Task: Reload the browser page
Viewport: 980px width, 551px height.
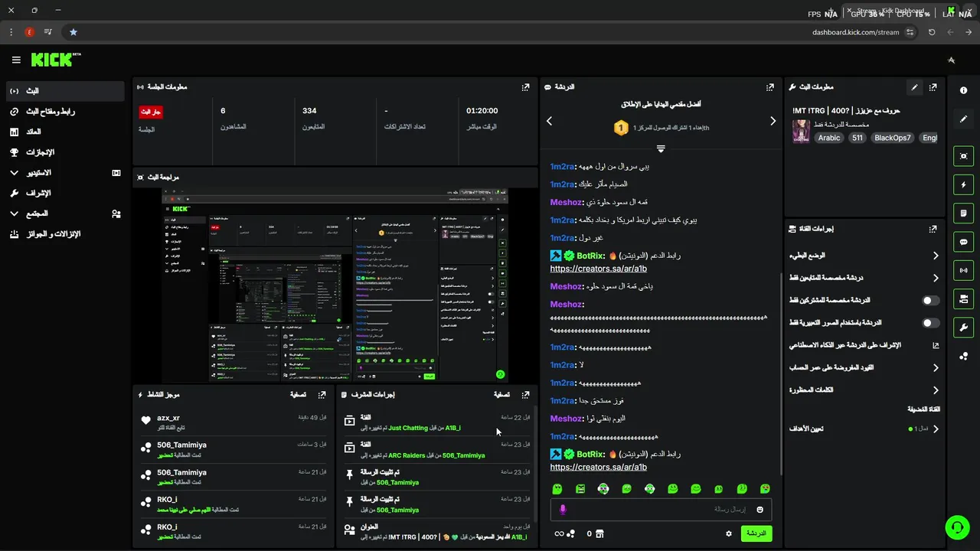Action: (x=932, y=32)
